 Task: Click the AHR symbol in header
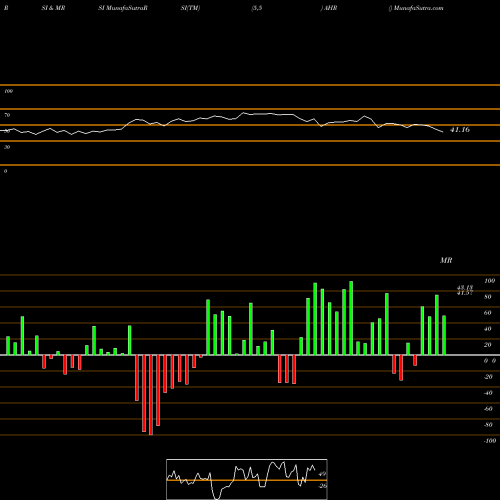[330, 8]
